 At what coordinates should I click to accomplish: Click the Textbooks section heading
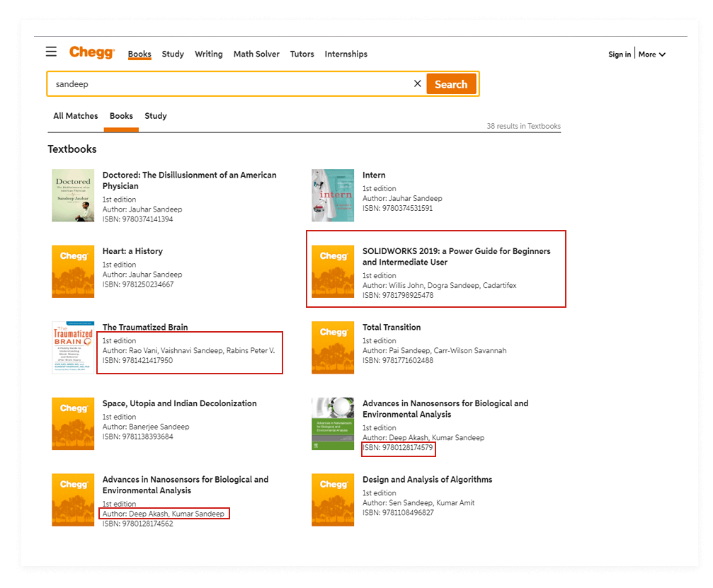click(72, 149)
